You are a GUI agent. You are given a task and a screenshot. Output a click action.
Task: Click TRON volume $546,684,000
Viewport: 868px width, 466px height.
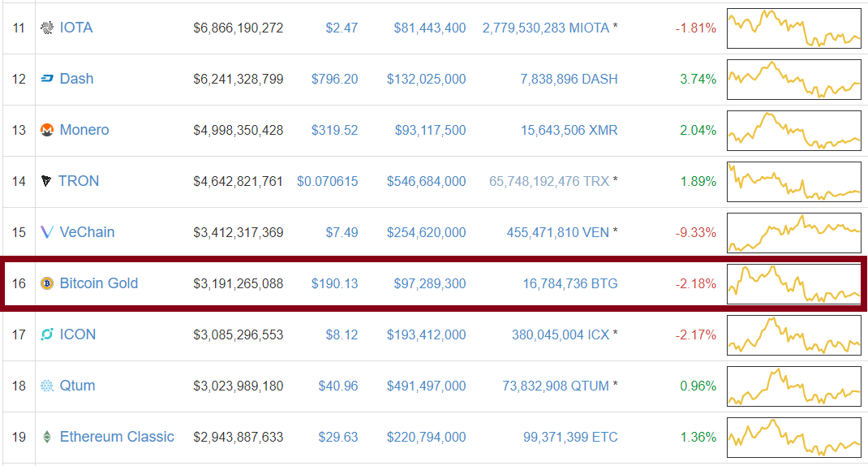426,181
